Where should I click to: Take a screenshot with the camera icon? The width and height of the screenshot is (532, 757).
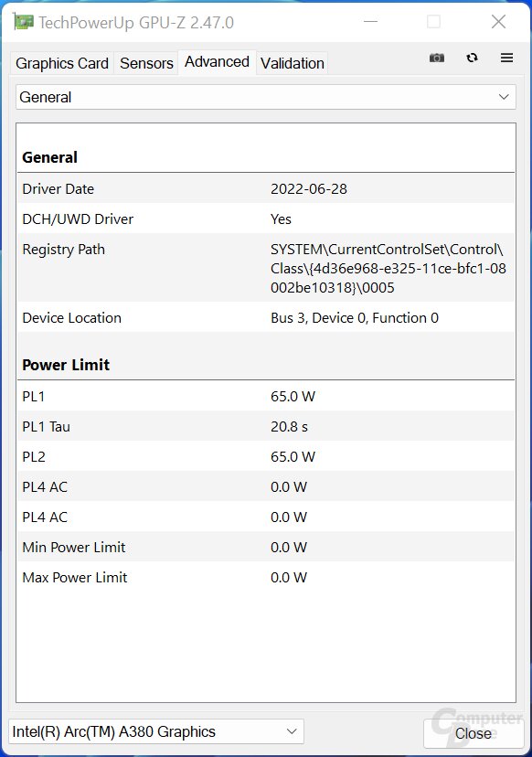pos(436,58)
